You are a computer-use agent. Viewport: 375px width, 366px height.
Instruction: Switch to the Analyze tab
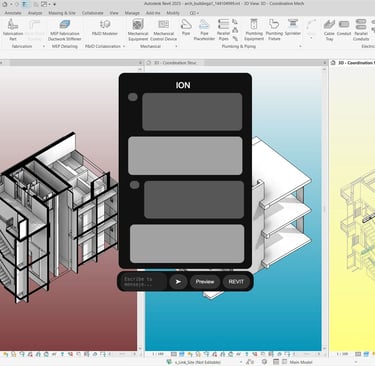click(x=35, y=13)
